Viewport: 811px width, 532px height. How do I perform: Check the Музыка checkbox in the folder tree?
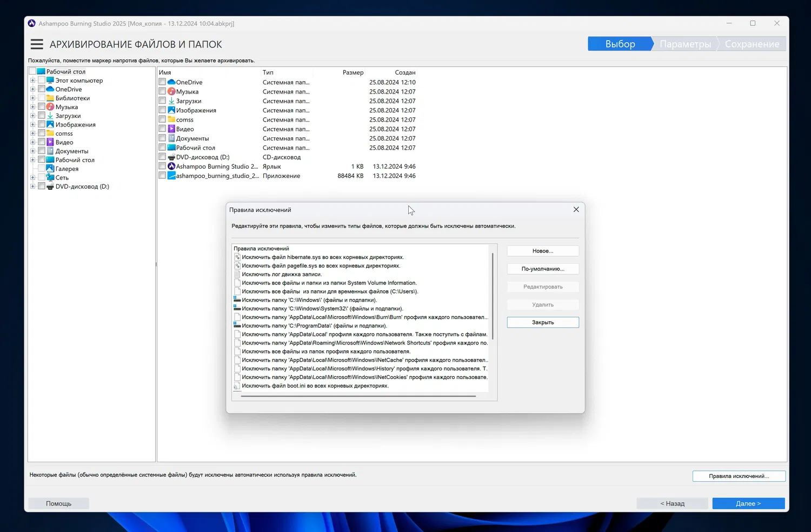(x=42, y=107)
